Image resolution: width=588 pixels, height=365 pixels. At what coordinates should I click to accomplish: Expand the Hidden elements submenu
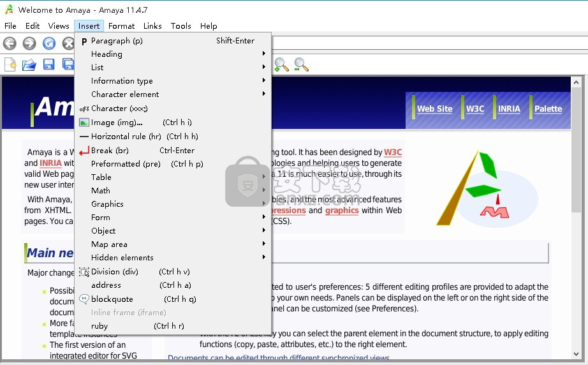[x=173, y=258]
